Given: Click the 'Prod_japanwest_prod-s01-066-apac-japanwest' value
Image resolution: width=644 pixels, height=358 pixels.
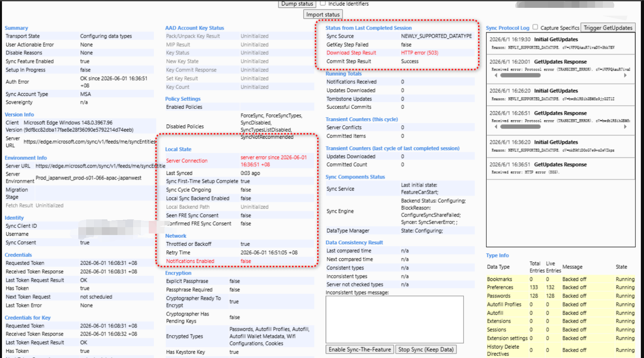Looking at the screenshot, I should (x=88, y=178).
